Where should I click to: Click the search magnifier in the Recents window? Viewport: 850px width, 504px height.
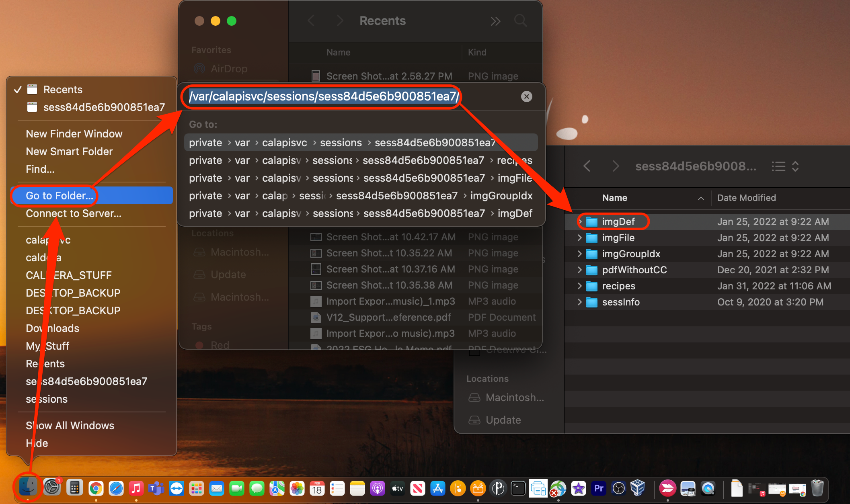pyautogui.click(x=520, y=20)
